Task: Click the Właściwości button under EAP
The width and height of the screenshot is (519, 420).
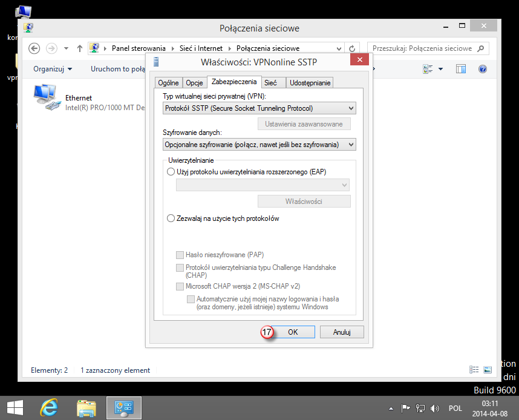Action: coord(304,202)
